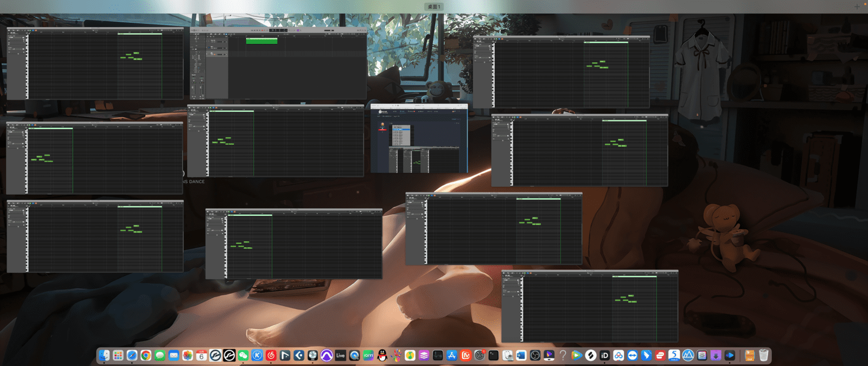
Task: Click the question mark icon in Dock
Action: point(563,355)
